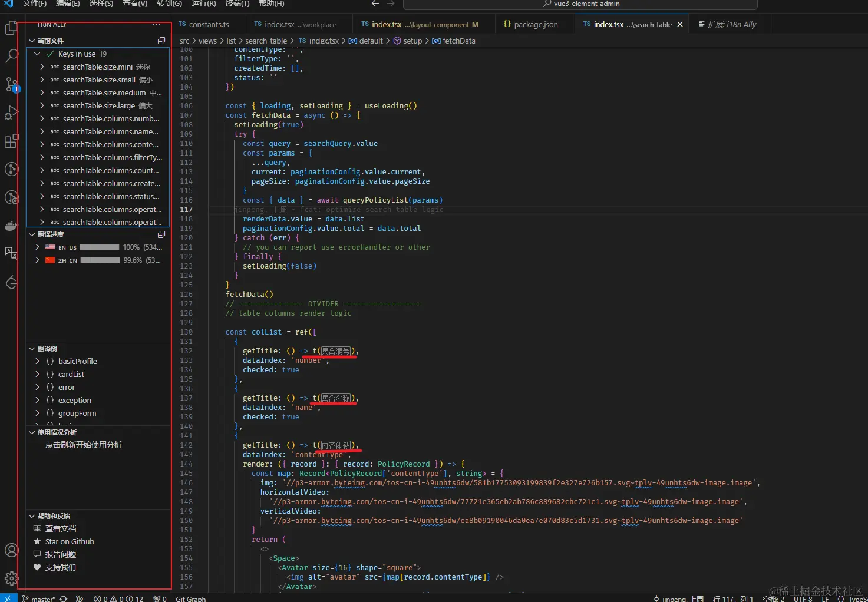
Task: Click UTF-8 encoding in status bar
Action: (803, 598)
